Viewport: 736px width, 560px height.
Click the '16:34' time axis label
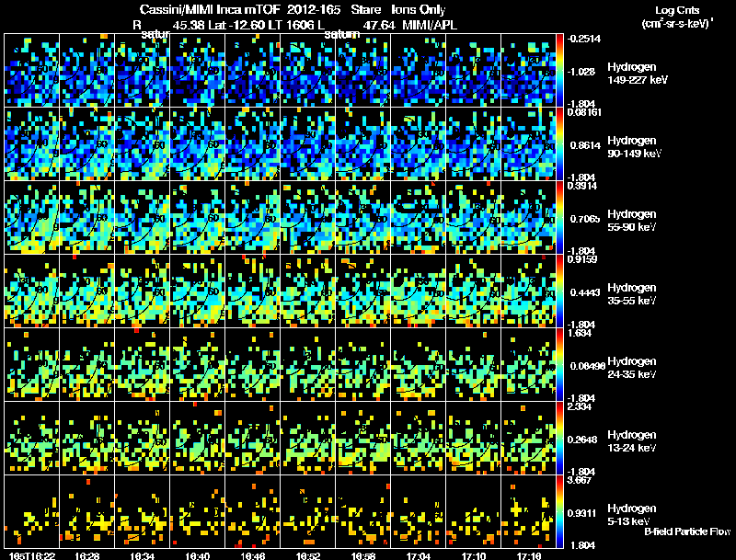click(143, 555)
